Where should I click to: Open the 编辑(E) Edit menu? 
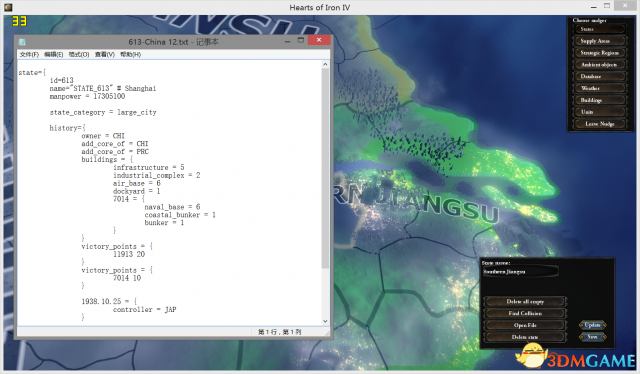[x=53, y=54]
